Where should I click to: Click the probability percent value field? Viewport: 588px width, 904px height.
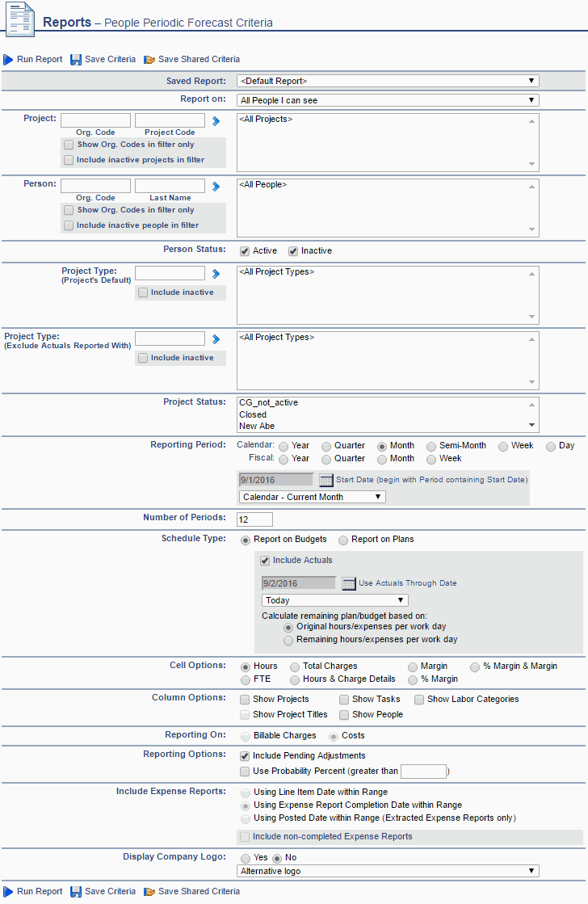(424, 772)
